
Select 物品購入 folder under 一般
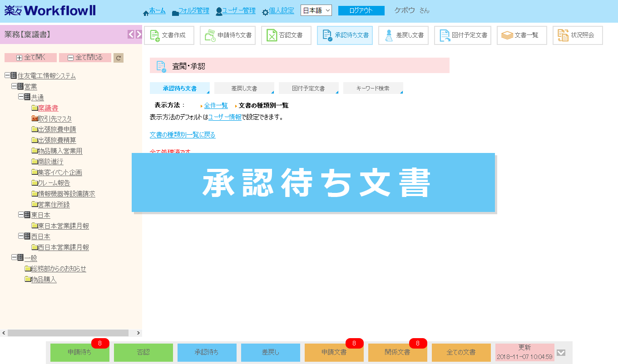tap(44, 280)
